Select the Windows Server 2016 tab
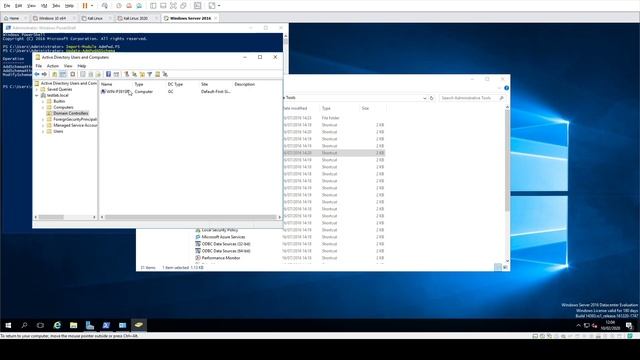The image size is (640, 360). click(190, 18)
